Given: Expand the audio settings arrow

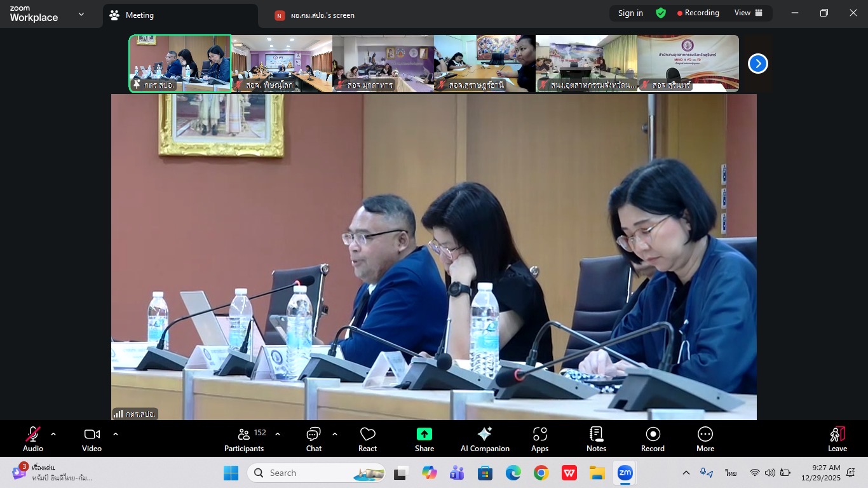Looking at the screenshot, I should 53,434.
